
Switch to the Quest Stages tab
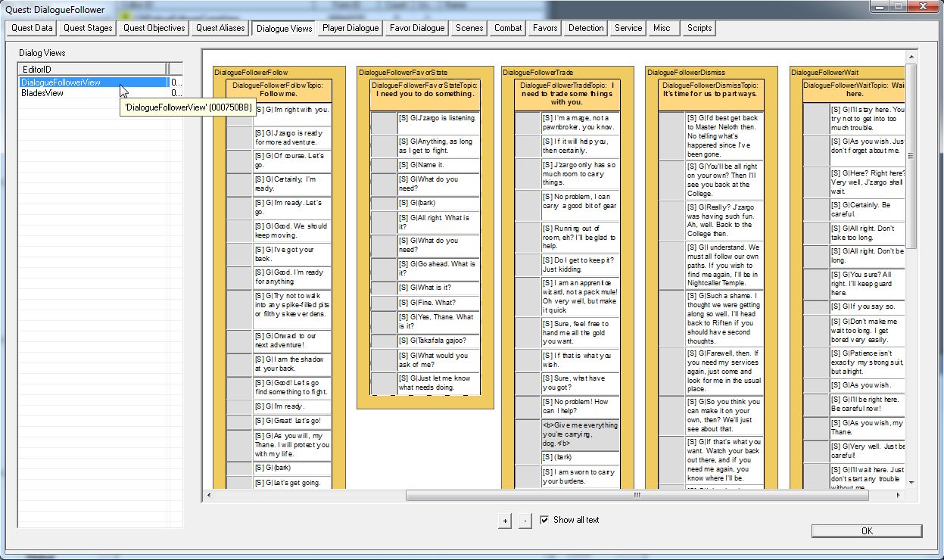tap(88, 28)
